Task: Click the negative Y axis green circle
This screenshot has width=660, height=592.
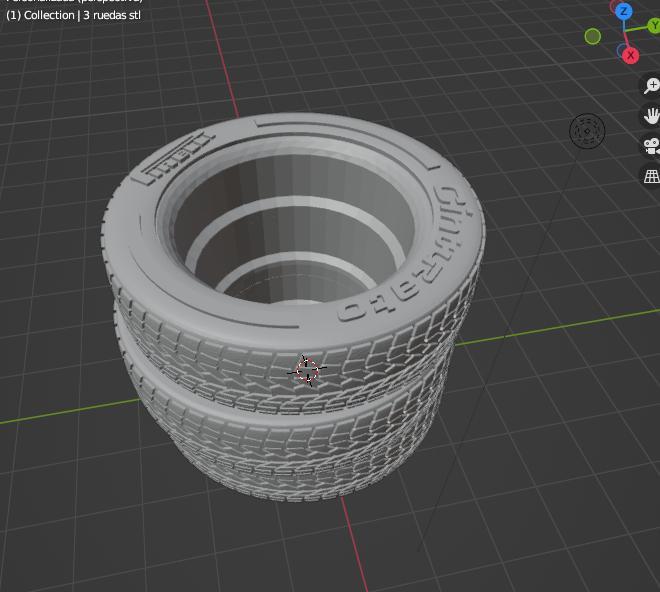Action: (593, 37)
